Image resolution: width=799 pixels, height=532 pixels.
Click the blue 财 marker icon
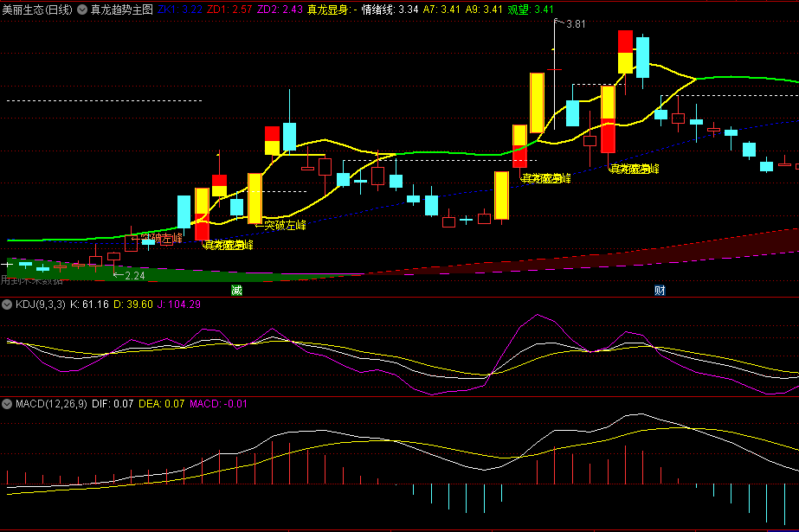tap(660, 290)
